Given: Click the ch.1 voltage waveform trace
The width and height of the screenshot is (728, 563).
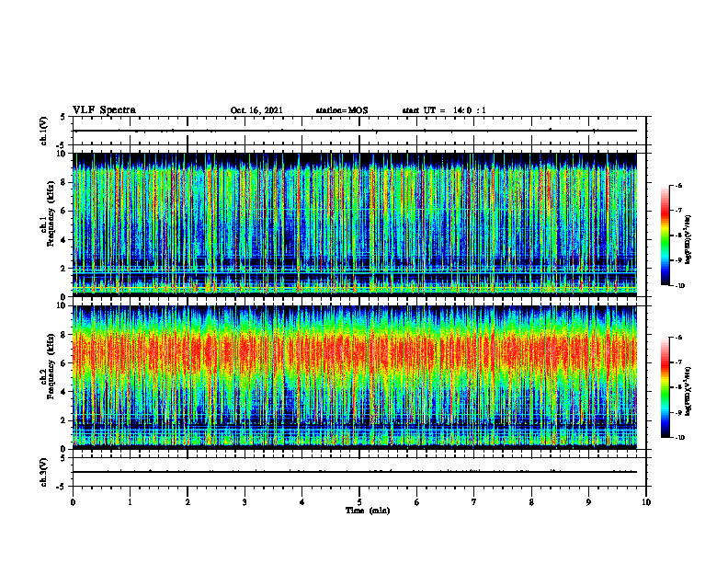Looking at the screenshot, I should point(355,131).
